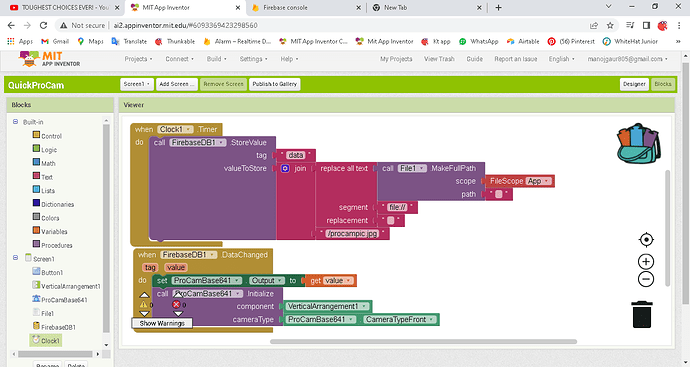690x367 pixels.
Task: Click the viewer horizontal scrollbar
Action: [423, 341]
